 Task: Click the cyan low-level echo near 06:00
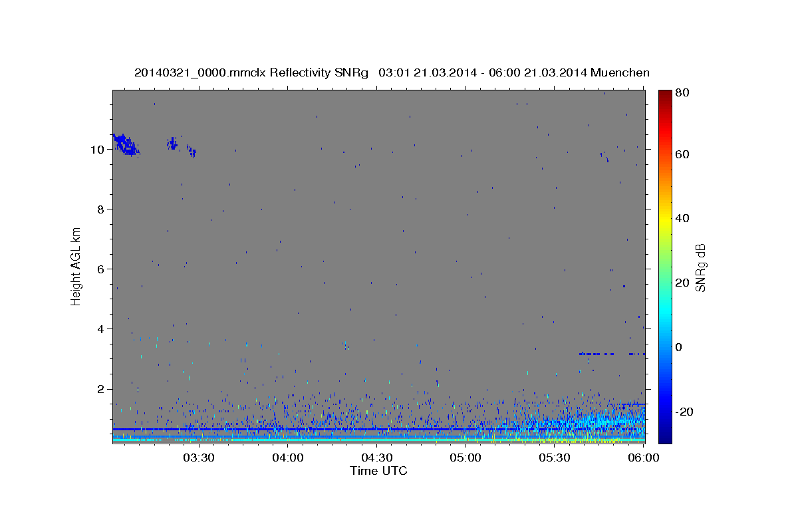coord(612,420)
